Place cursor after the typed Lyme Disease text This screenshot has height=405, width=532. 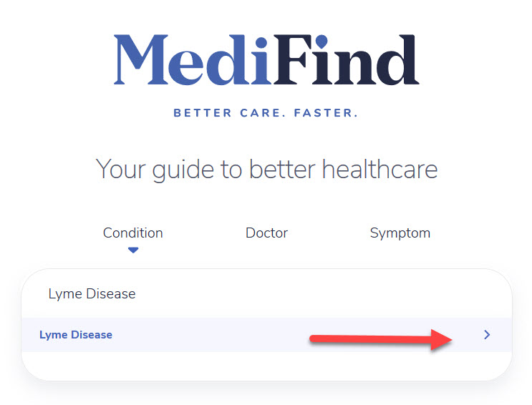click(x=137, y=294)
